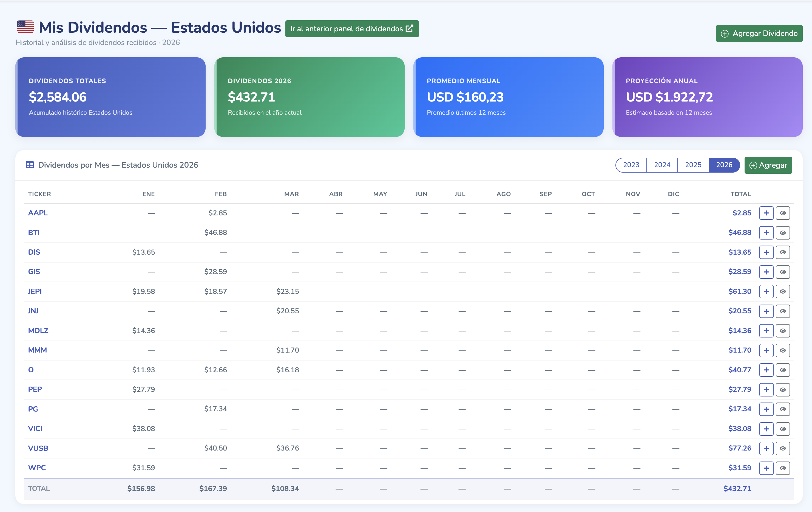Switch to the 2025 year tab
This screenshot has height=512, width=812.
point(693,165)
